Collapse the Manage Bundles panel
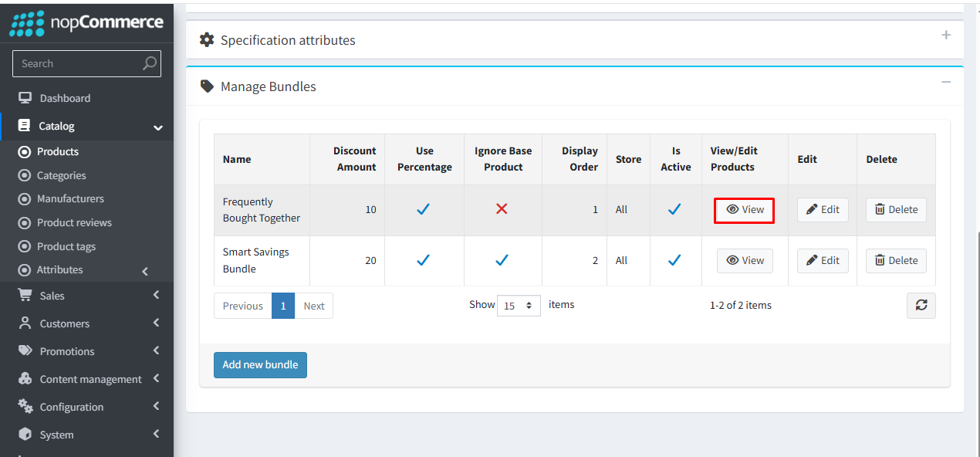The image size is (980, 457). [946, 82]
